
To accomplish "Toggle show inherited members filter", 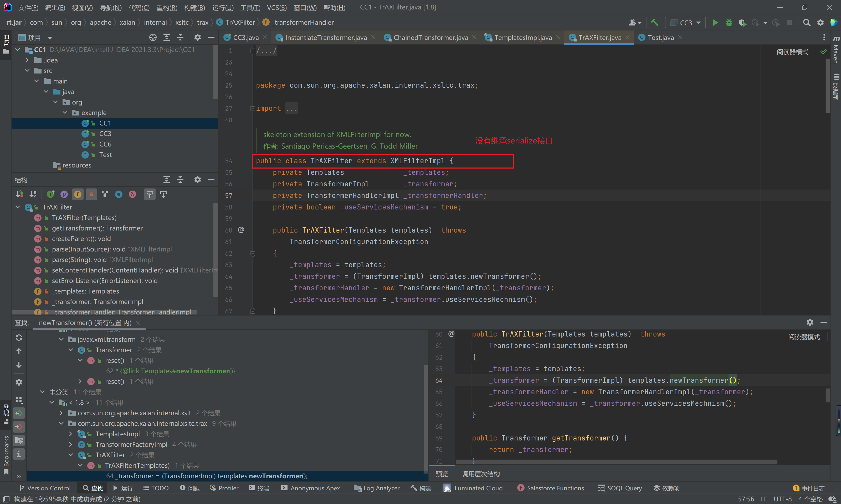I will point(105,194).
